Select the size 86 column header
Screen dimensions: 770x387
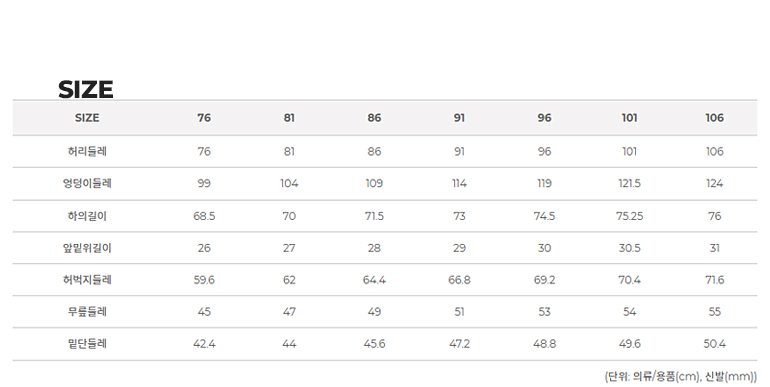(374, 118)
